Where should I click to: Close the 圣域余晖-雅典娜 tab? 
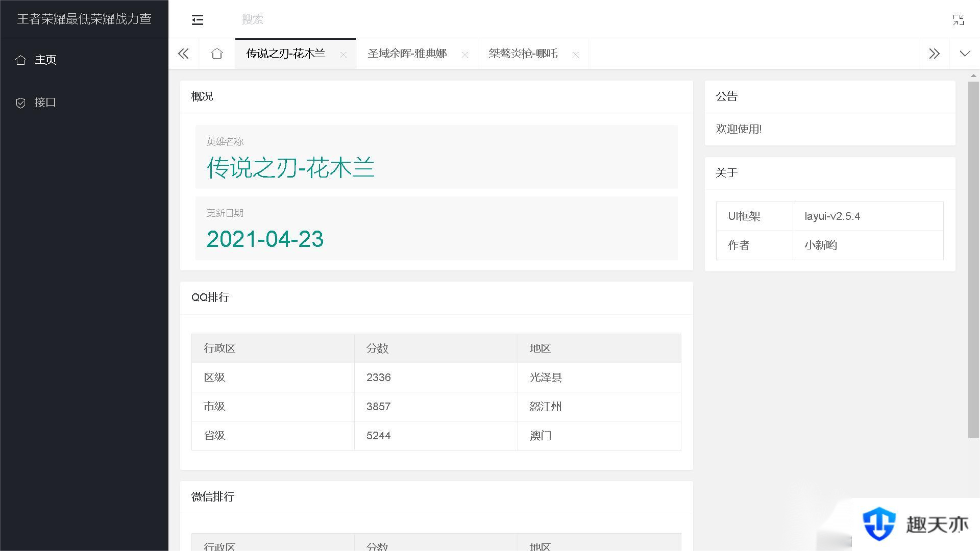pyautogui.click(x=465, y=55)
